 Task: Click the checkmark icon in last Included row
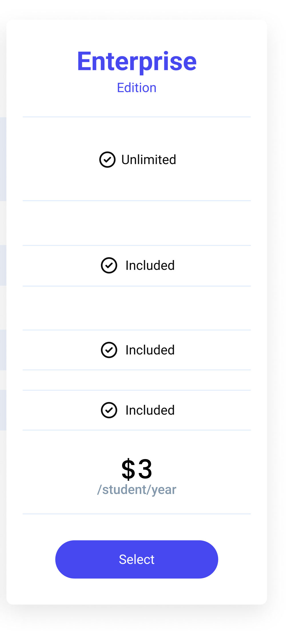pyautogui.click(x=109, y=410)
